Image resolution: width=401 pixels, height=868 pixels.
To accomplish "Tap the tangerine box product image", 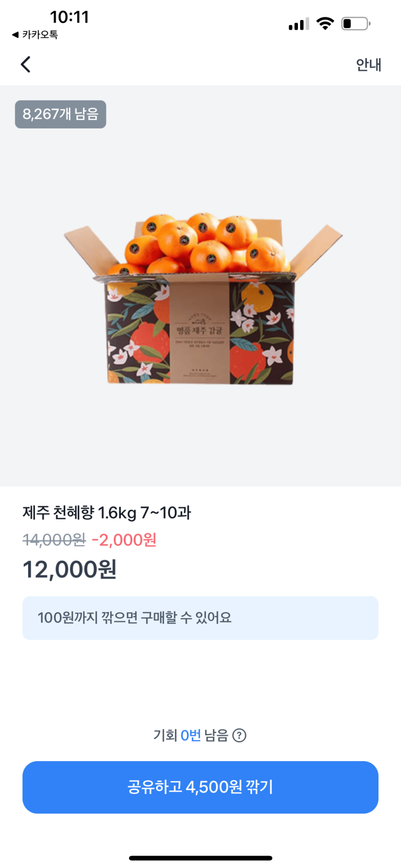I will [202, 298].
